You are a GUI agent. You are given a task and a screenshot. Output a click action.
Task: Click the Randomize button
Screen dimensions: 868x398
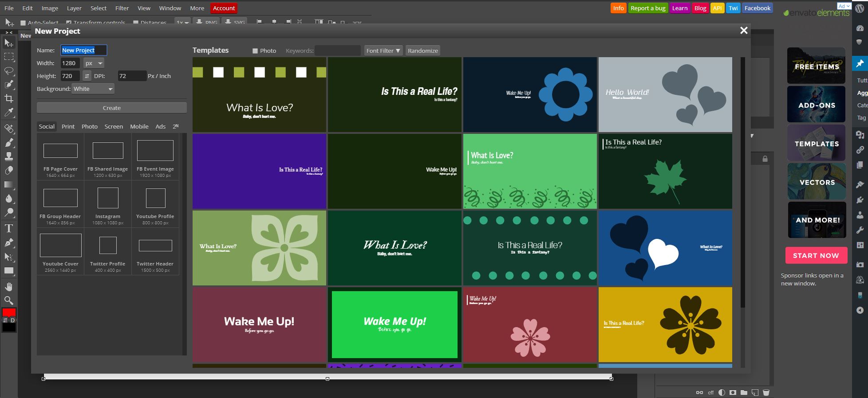pyautogui.click(x=423, y=51)
